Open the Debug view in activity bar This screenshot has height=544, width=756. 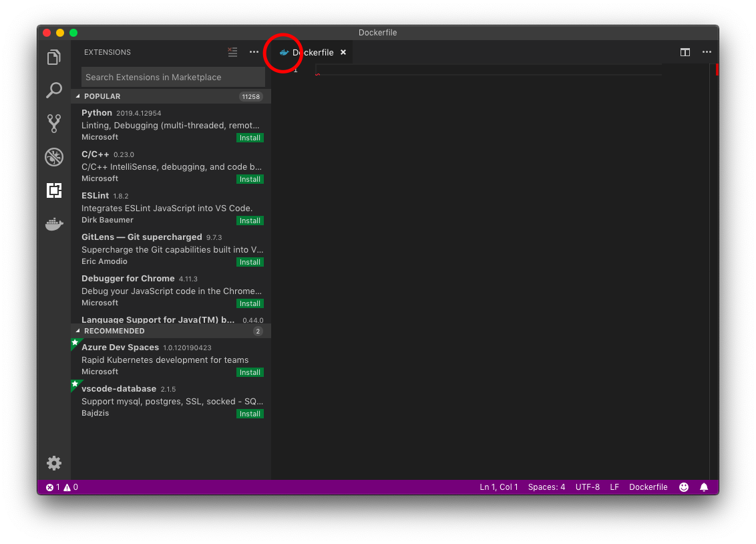pos(54,157)
